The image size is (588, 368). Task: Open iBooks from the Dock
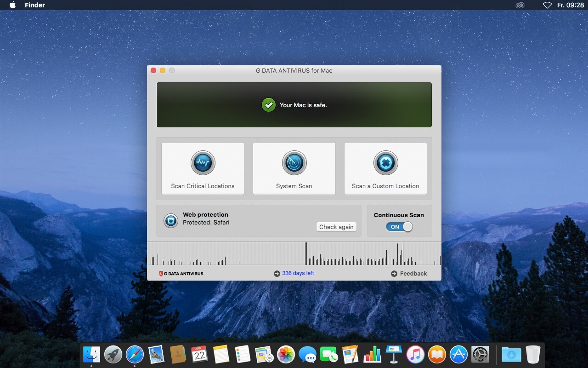pos(437,355)
